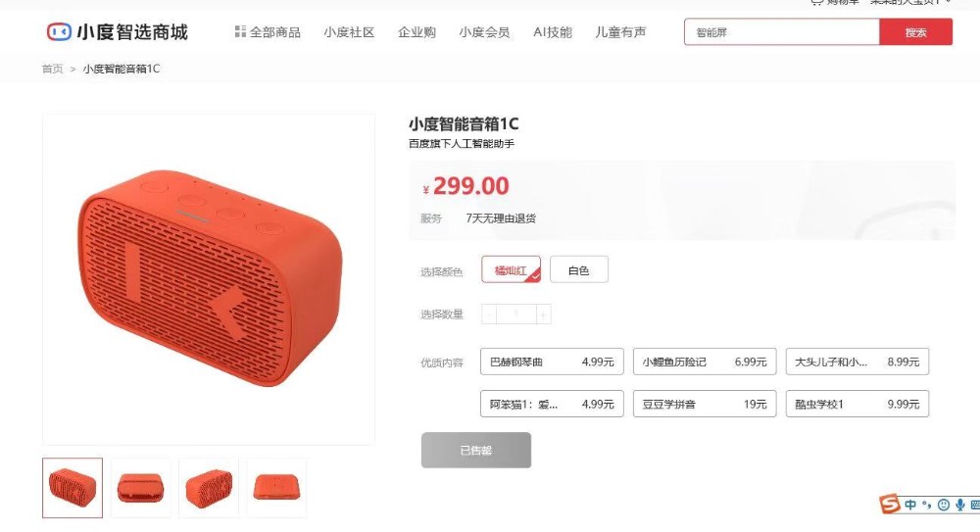Open the Sogou emoji smiley face panel
This screenshot has height=532, width=980.
pos(944,506)
